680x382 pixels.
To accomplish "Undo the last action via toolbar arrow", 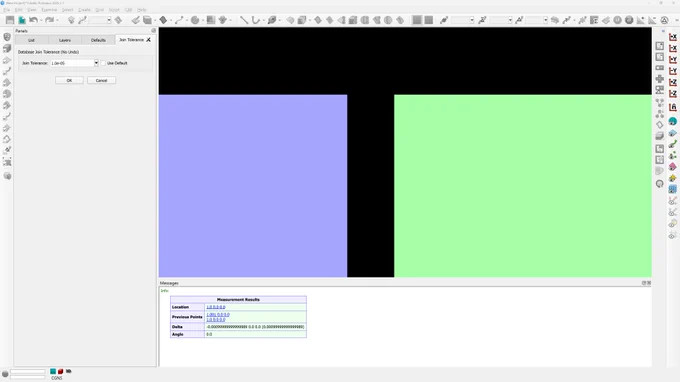I will [33, 20].
